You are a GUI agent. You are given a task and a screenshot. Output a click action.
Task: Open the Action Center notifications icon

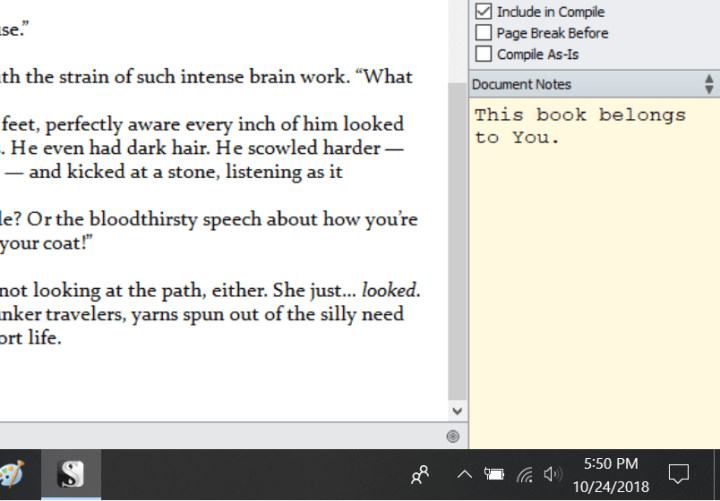(679, 474)
